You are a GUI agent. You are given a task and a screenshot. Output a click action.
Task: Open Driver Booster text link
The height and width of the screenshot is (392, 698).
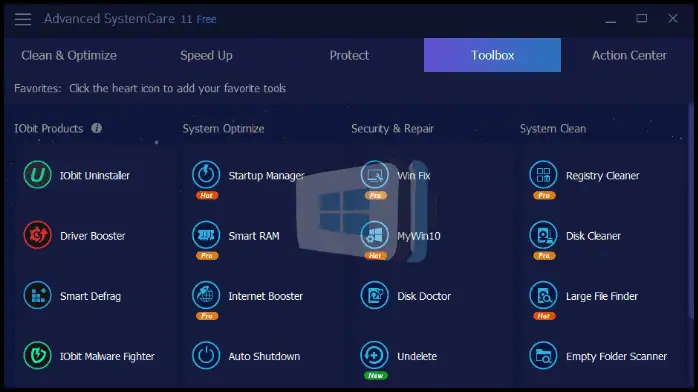93,236
